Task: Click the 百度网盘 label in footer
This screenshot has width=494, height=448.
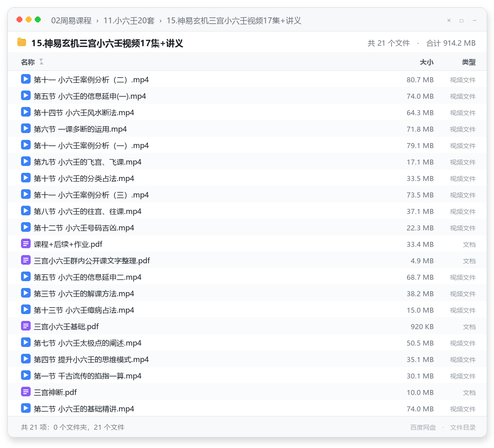Action: click(423, 427)
